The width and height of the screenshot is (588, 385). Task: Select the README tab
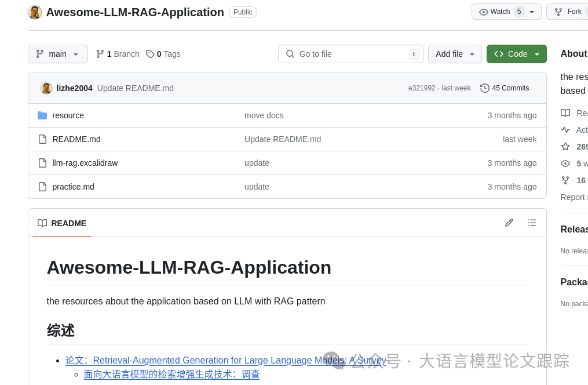62,223
